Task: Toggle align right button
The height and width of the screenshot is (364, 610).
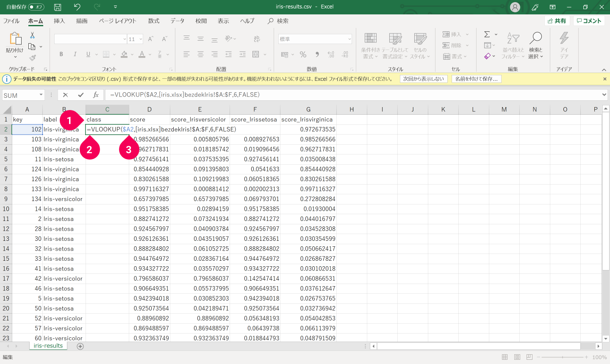Action: coord(214,54)
